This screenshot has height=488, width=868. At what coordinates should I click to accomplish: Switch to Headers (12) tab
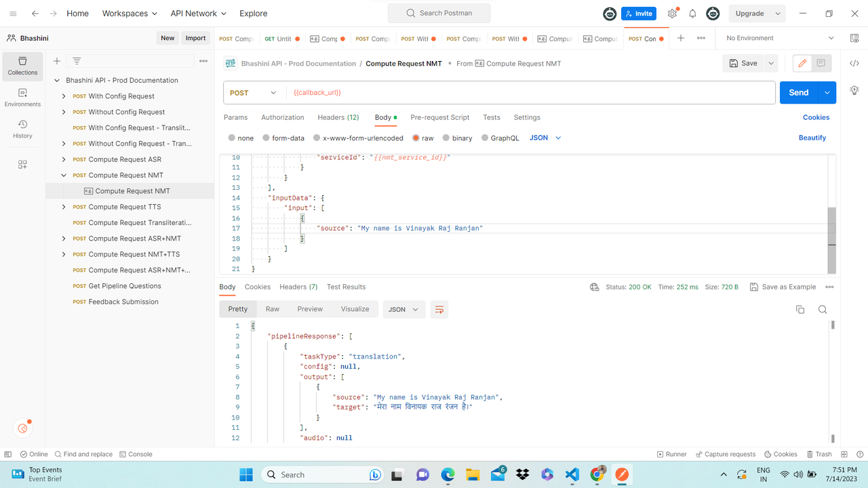click(338, 117)
